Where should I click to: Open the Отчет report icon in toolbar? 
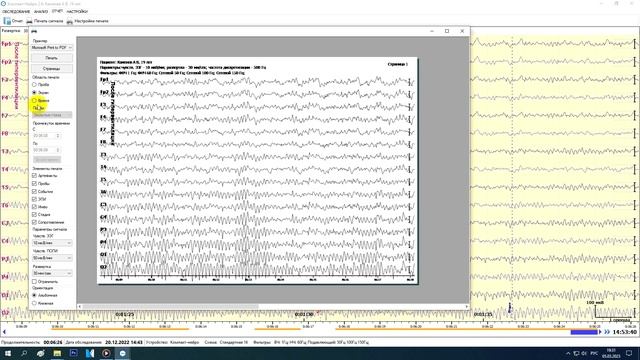pyautogui.click(x=7, y=21)
